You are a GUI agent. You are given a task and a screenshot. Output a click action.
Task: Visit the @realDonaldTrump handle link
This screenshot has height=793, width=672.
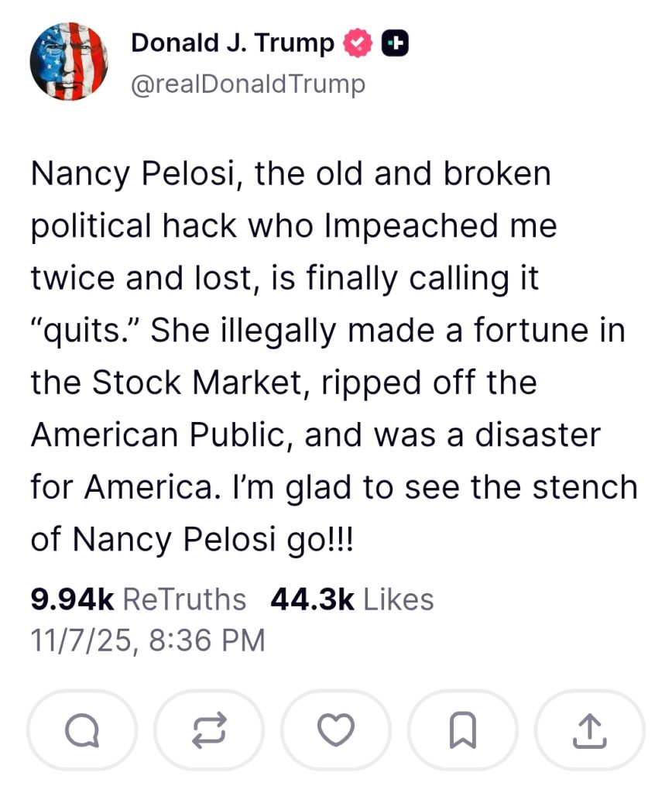pos(248,84)
